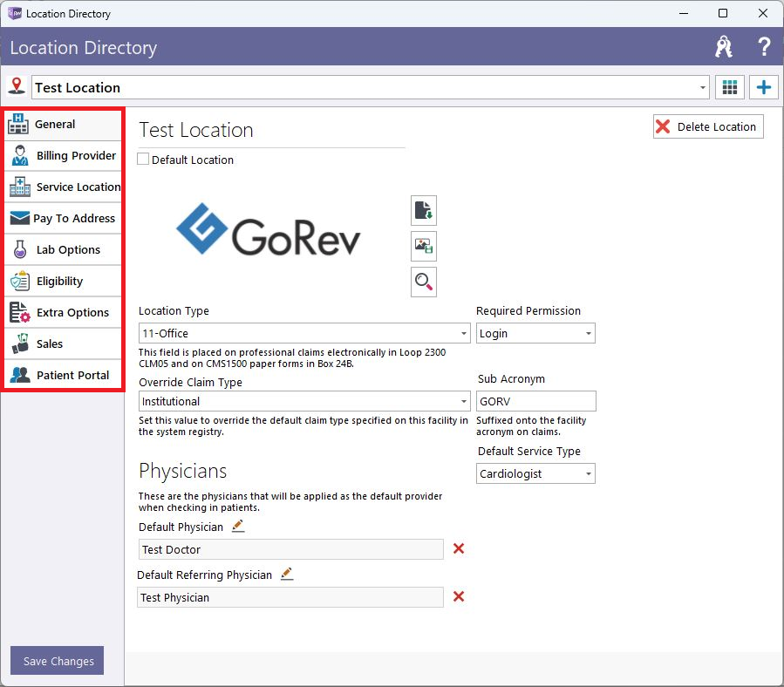The image size is (784, 687).
Task: Close the Location Directory window
Action: coord(762,13)
